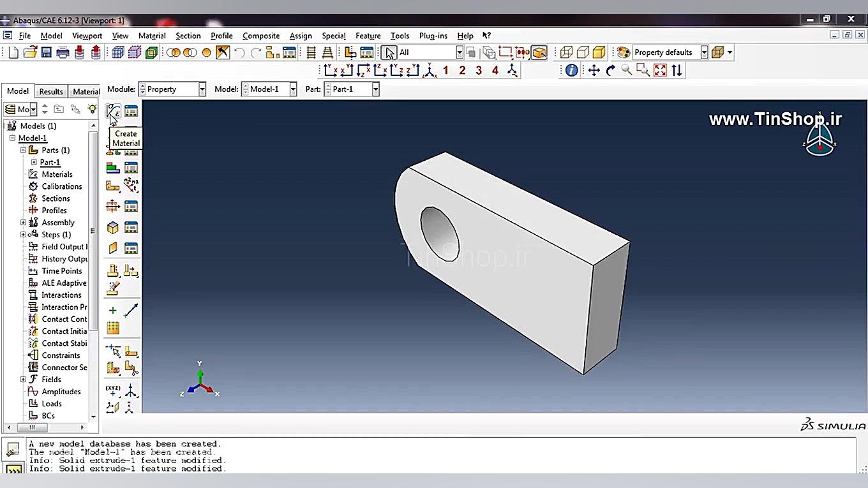The height and width of the screenshot is (488, 868).
Task: Activate the Magnify View tool
Action: [627, 70]
